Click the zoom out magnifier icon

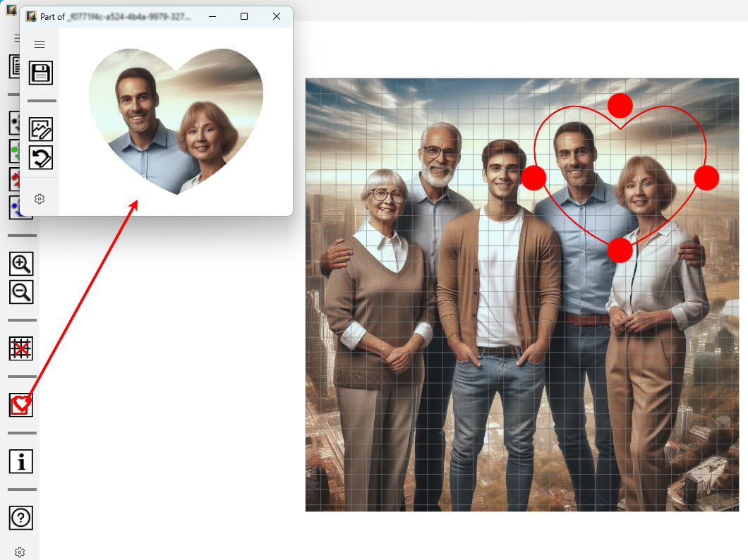point(21,292)
